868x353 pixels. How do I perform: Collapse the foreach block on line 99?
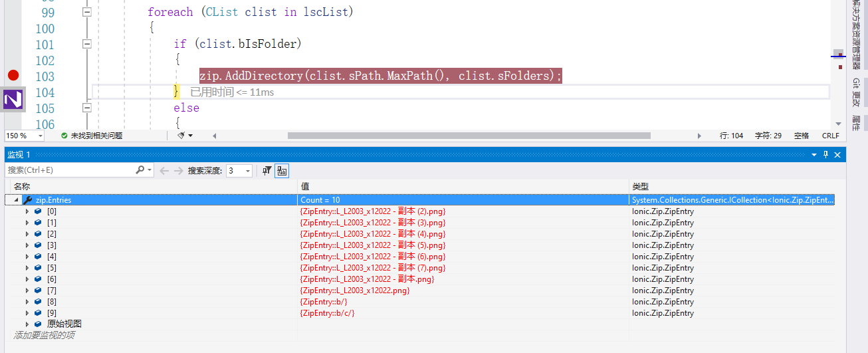coord(86,13)
